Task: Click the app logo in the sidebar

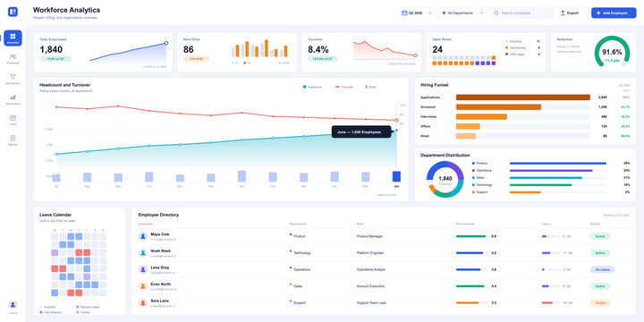Action: (13, 12)
